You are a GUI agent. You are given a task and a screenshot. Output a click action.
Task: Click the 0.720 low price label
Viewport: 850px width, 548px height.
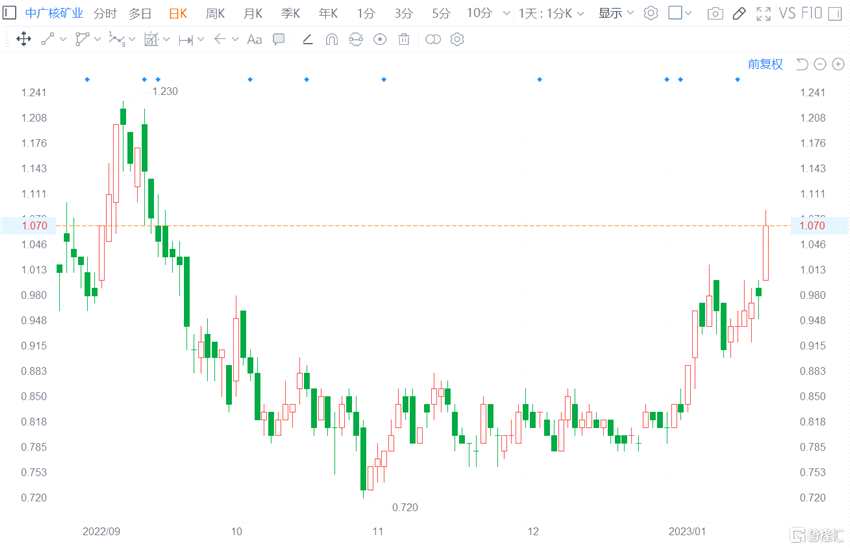point(405,507)
